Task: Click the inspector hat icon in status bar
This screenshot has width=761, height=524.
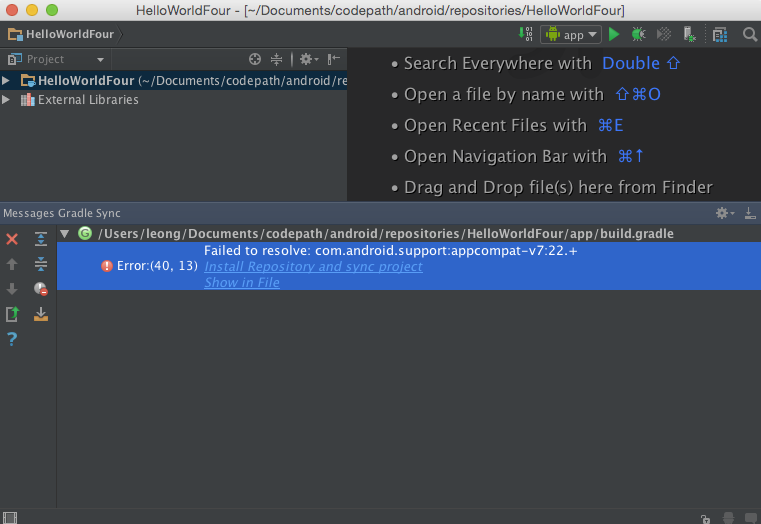Action: 728,518
